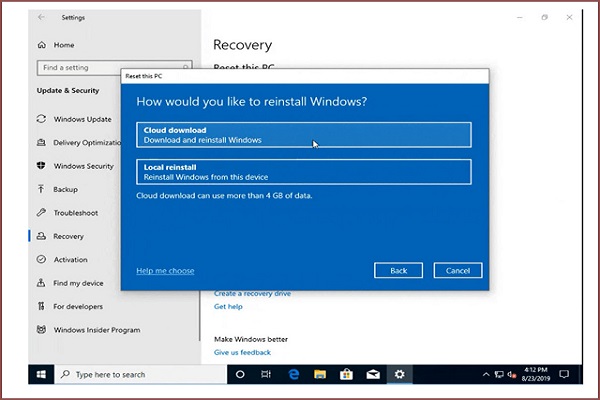The height and width of the screenshot is (400, 600).
Task: Maximize the Settings window
Action: [x=545, y=17]
